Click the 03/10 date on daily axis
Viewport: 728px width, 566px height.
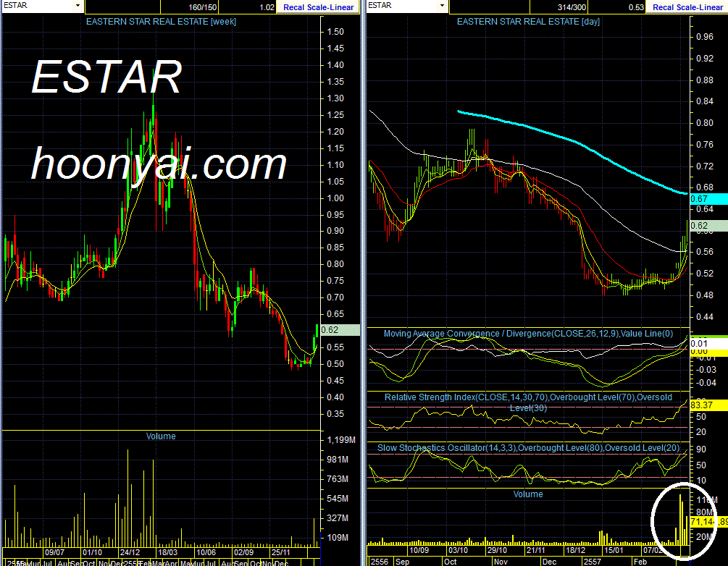coord(458,550)
